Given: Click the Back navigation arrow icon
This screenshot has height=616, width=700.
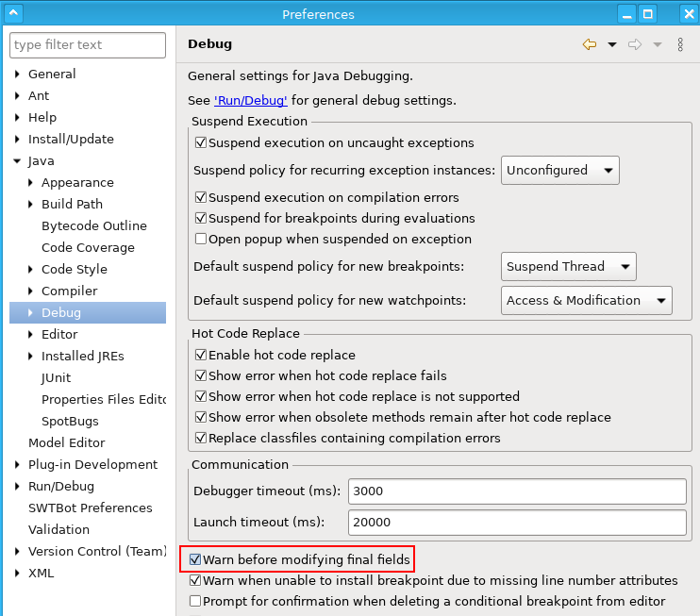Looking at the screenshot, I should [590, 44].
